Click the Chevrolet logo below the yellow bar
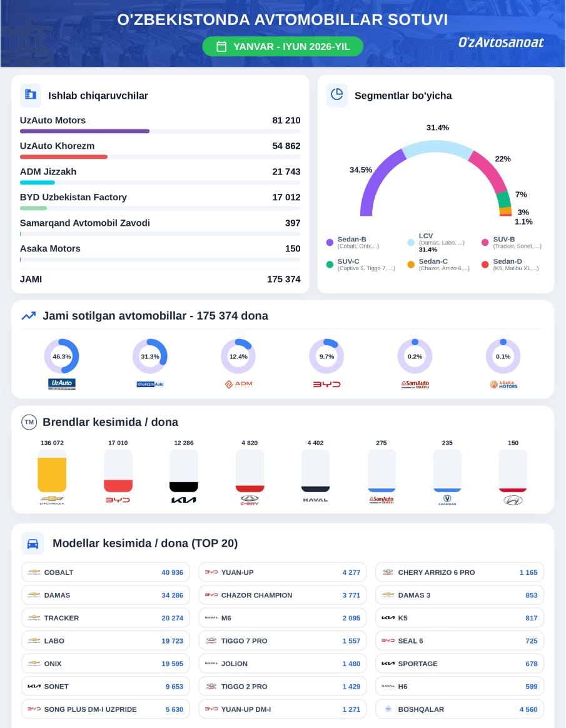 [x=52, y=500]
